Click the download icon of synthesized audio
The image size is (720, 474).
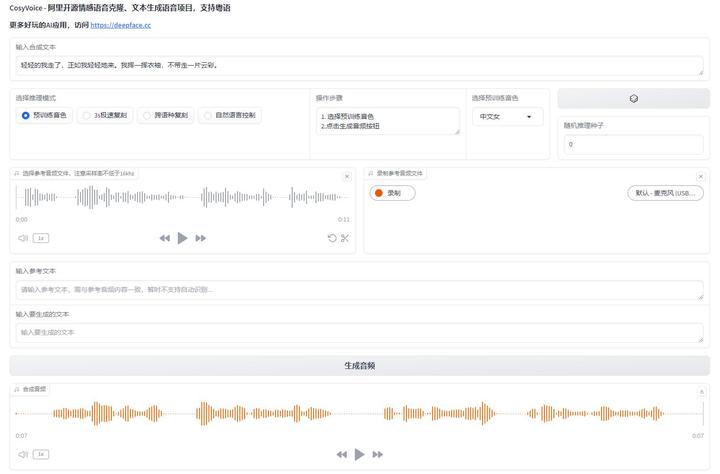point(701,392)
